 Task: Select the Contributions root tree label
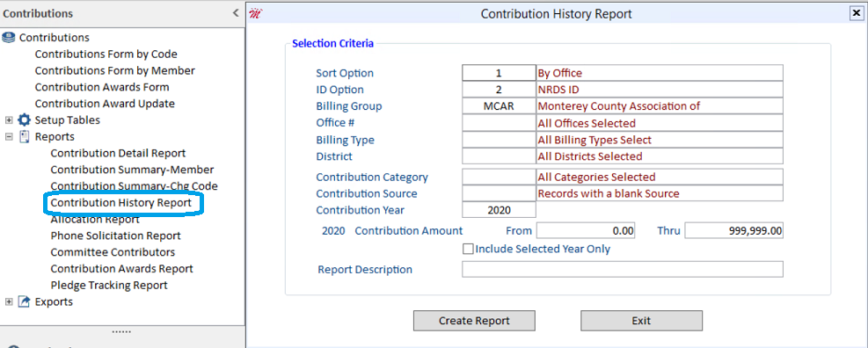pos(55,38)
